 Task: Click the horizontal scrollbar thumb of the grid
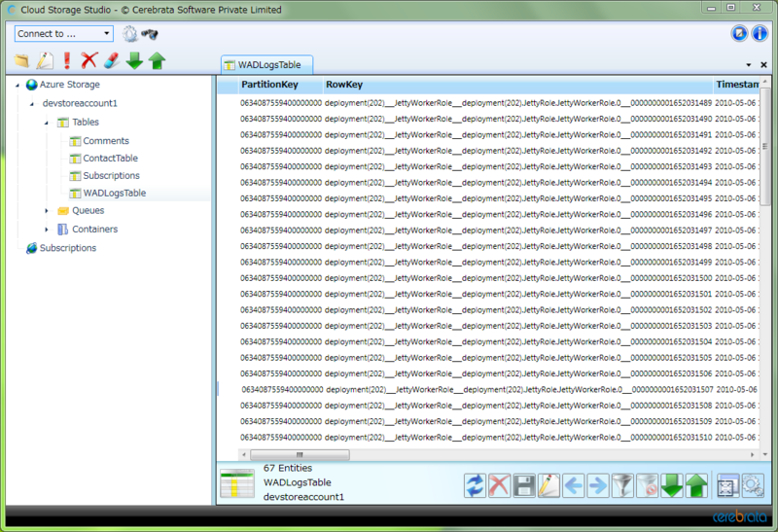[x=300, y=454]
